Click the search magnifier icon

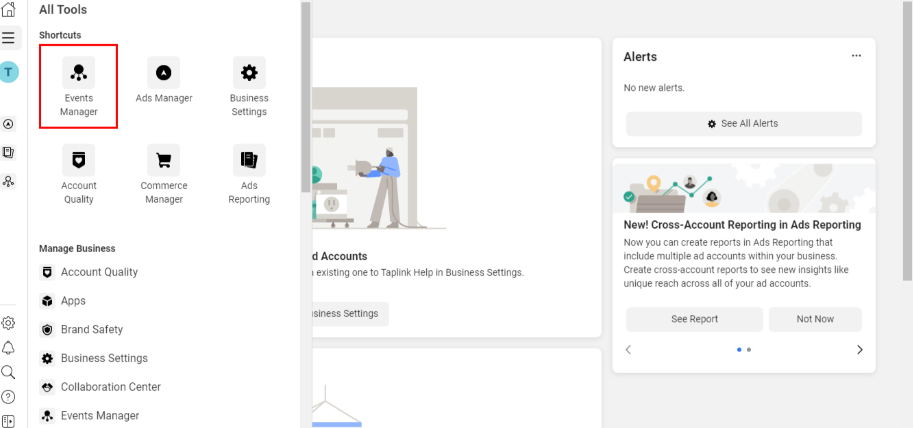point(9,372)
